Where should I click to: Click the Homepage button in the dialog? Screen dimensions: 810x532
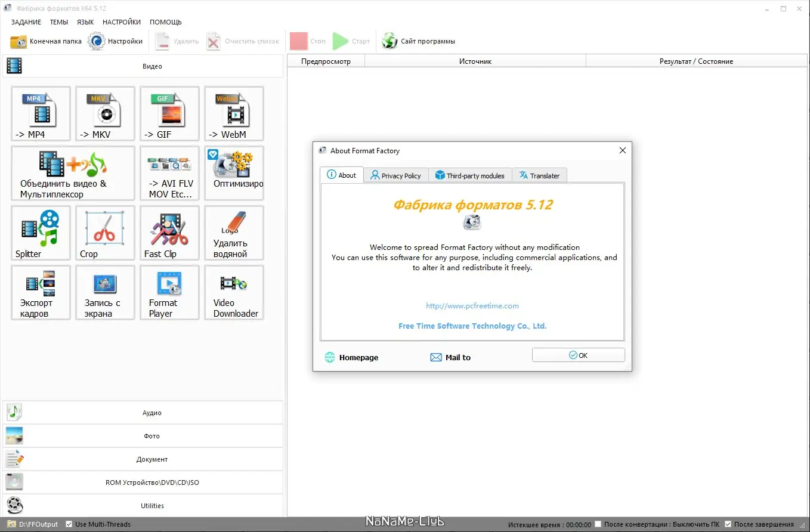pyautogui.click(x=352, y=357)
